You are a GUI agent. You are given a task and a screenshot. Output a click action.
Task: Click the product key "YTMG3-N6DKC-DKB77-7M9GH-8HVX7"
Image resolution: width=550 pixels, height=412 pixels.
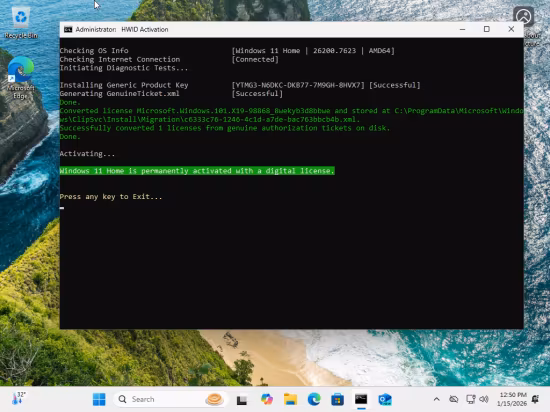click(x=298, y=85)
